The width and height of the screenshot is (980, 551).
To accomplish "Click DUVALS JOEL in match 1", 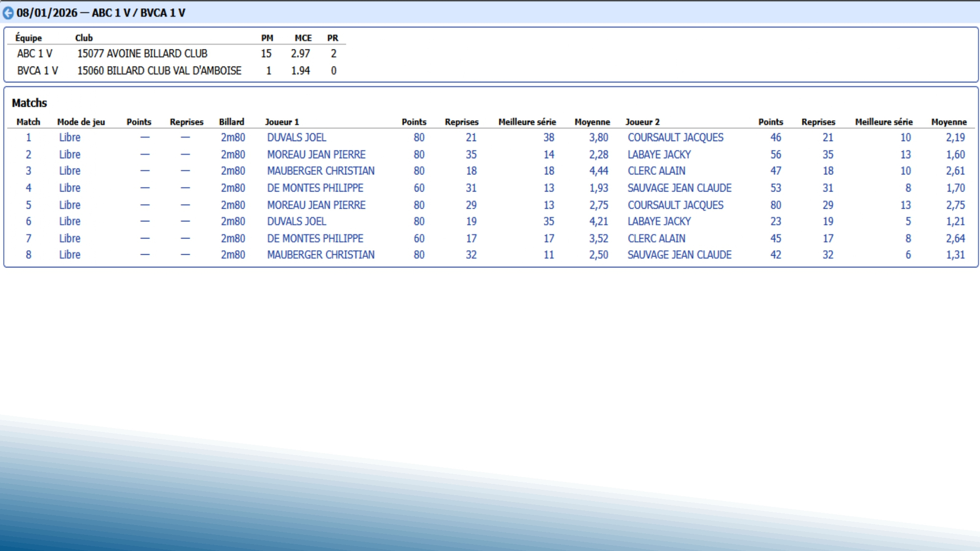I will coord(296,137).
